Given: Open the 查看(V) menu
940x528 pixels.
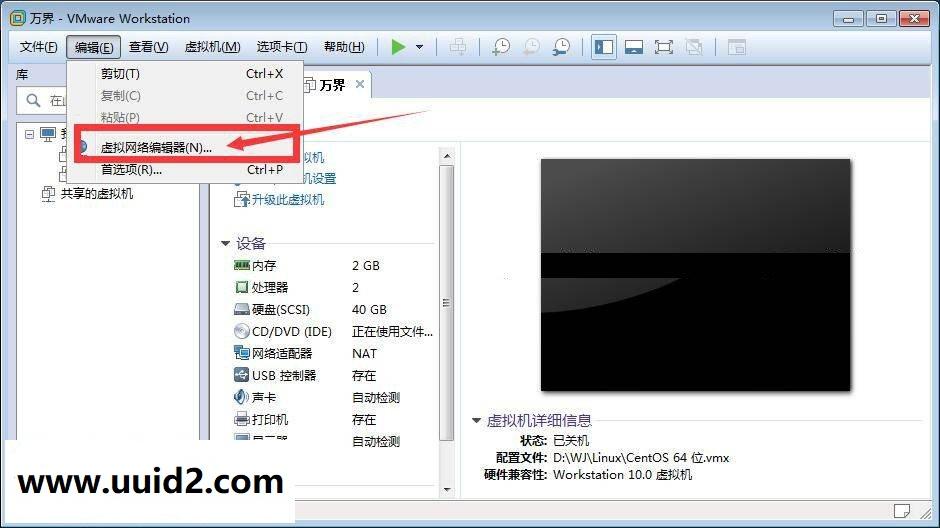Looking at the screenshot, I should click(x=148, y=47).
